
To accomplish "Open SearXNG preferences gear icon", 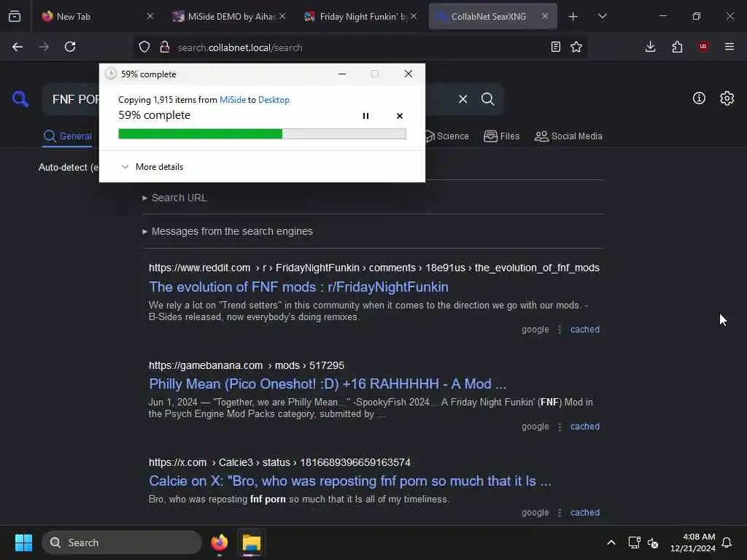I will tap(727, 98).
